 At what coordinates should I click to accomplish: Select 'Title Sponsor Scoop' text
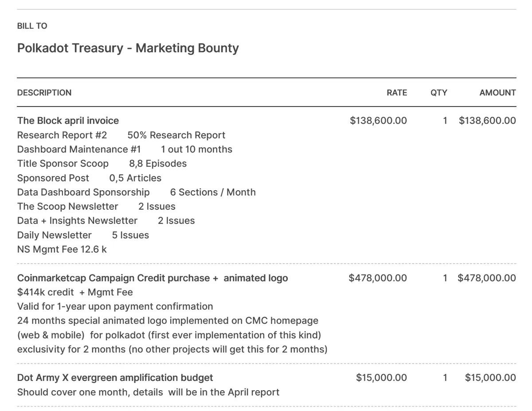(x=63, y=164)
